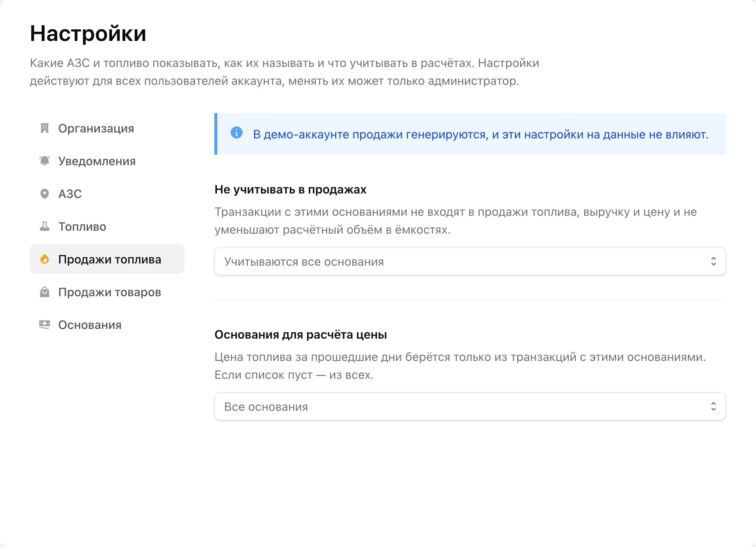Screen dimensions: 756x547
Task: Click the blue info icon in the demo notice
Action: (237, 132)
